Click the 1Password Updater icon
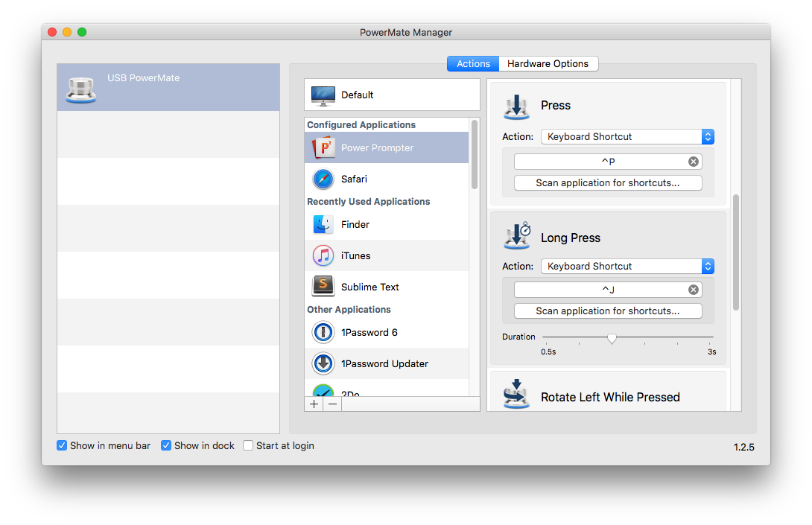The image size is (812, 525). pos(323,363)
